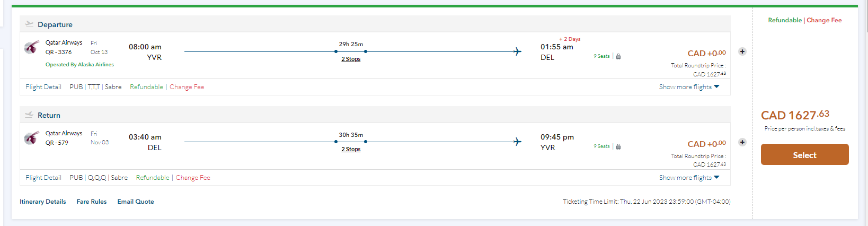This screenshot has height=226, width=868.
Task: View 2 Stops on return flight
Action: point(351,150)
